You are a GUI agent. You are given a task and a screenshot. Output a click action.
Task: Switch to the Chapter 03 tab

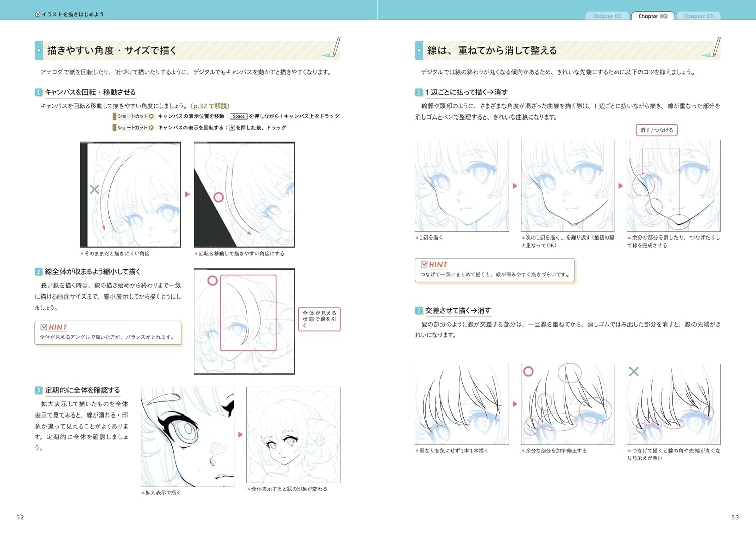[x=698, y=16]
